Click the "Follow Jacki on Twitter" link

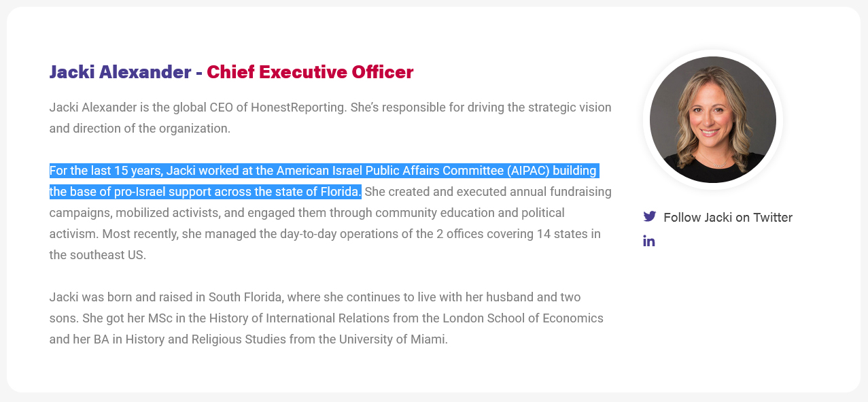[x=727, y=218]
